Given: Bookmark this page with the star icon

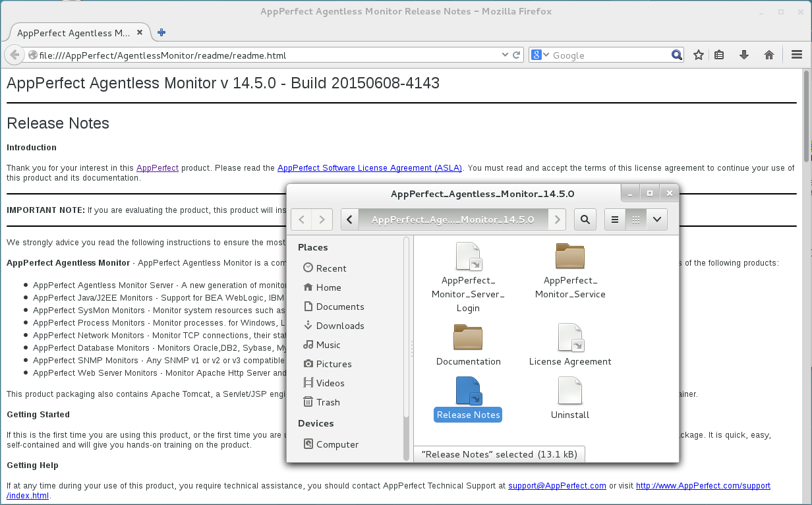Looking at the screenshot, I should 699,55.
